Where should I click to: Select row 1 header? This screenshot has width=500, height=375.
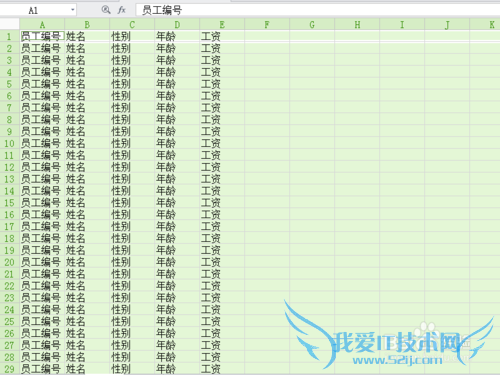tap(9, 36)
